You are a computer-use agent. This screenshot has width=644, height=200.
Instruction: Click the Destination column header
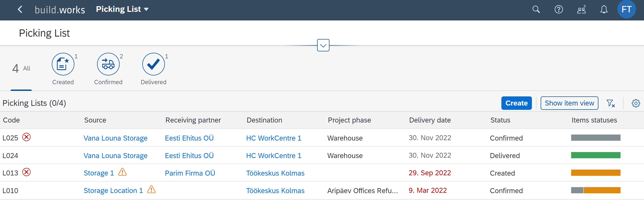pyautogui.click(x=264, y=120)
